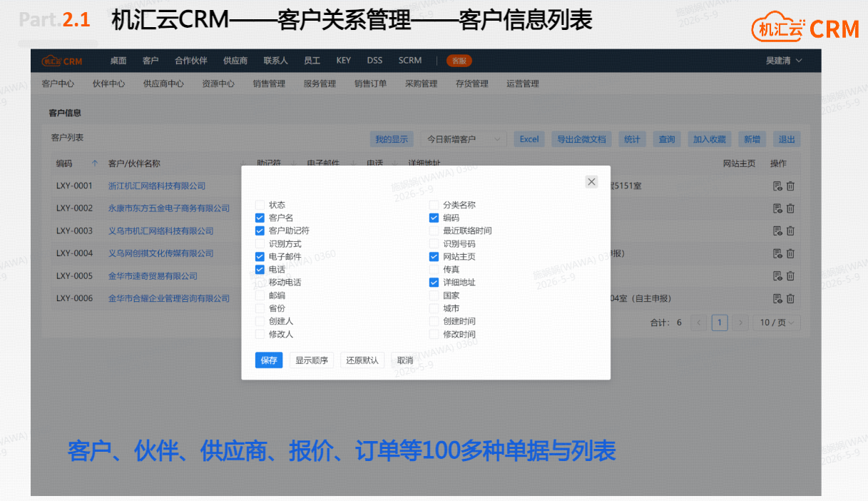Click the 加入收藏 button

tap(710, 139)
